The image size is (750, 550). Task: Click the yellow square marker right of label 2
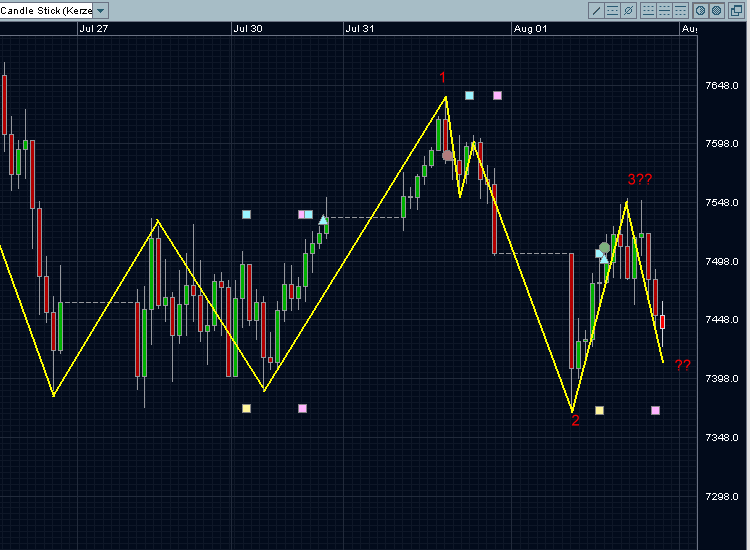coord(599,410)
